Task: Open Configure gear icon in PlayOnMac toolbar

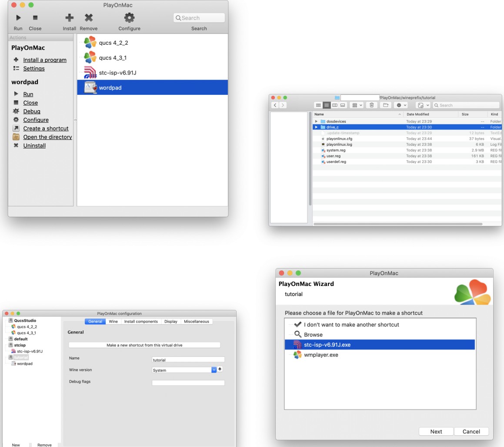Action: (x=129, y=18)
